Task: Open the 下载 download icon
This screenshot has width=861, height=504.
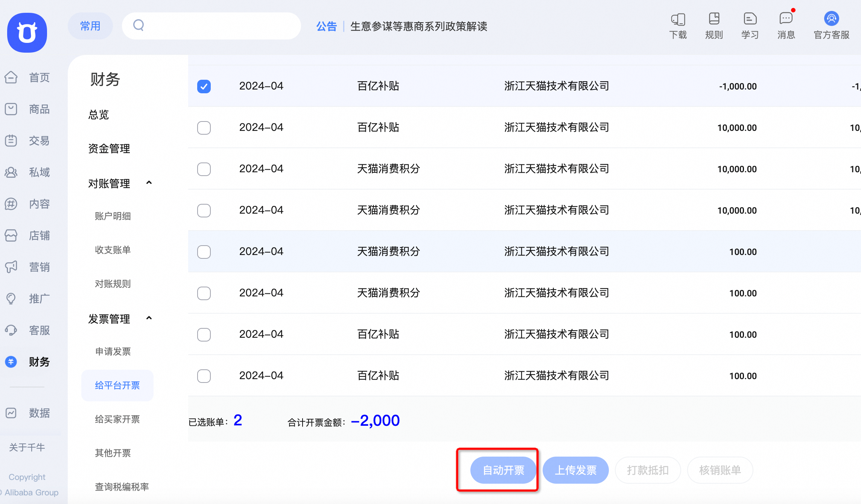Action: point(678,19)
